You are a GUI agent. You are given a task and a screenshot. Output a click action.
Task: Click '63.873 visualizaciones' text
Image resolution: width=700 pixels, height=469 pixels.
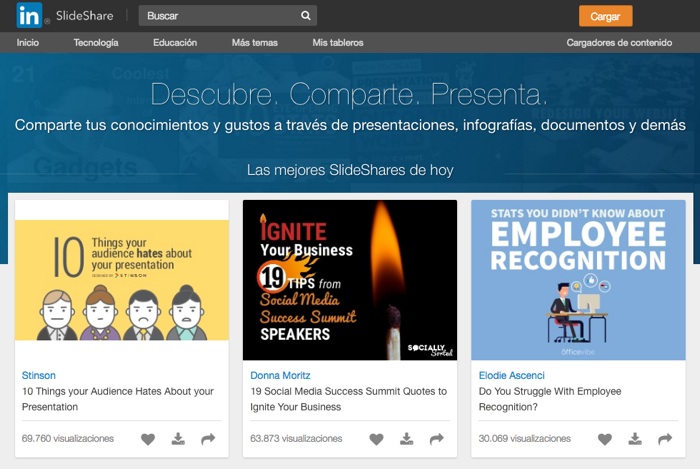296,438
